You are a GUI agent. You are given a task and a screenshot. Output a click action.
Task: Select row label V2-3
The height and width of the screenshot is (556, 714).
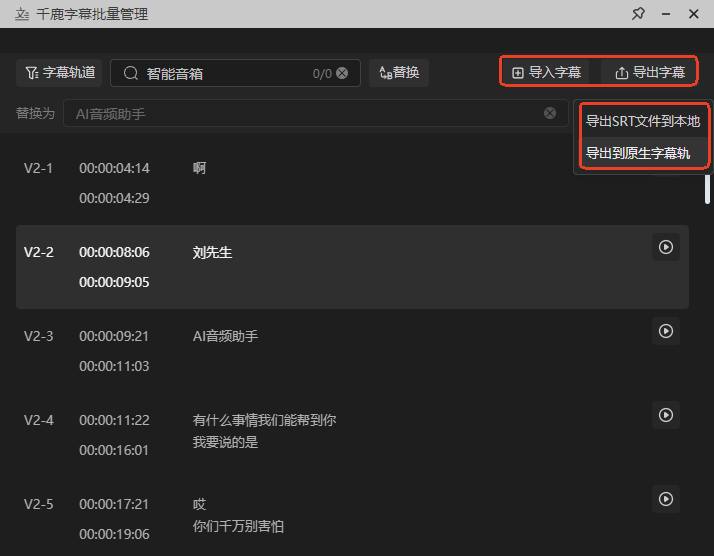point(39,337)
